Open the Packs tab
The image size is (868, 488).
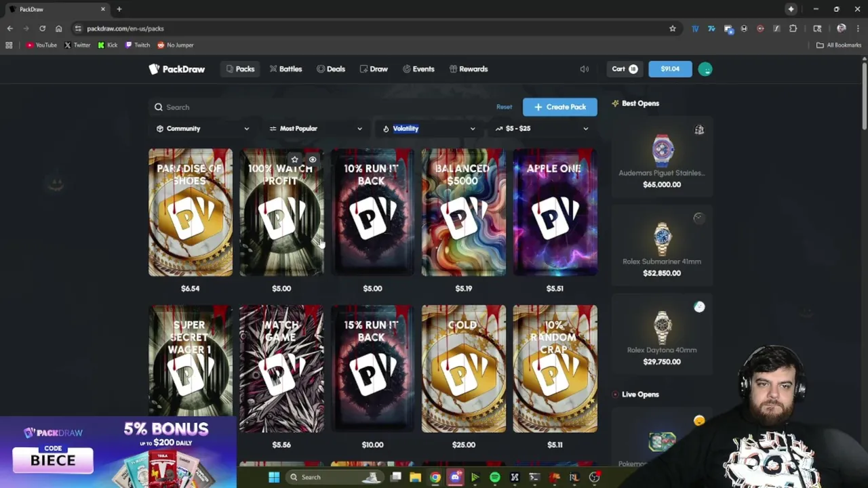pos(240,68)
